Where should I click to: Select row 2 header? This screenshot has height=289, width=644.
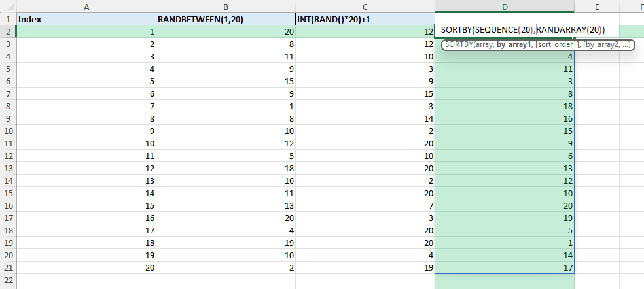click(9, 31)
